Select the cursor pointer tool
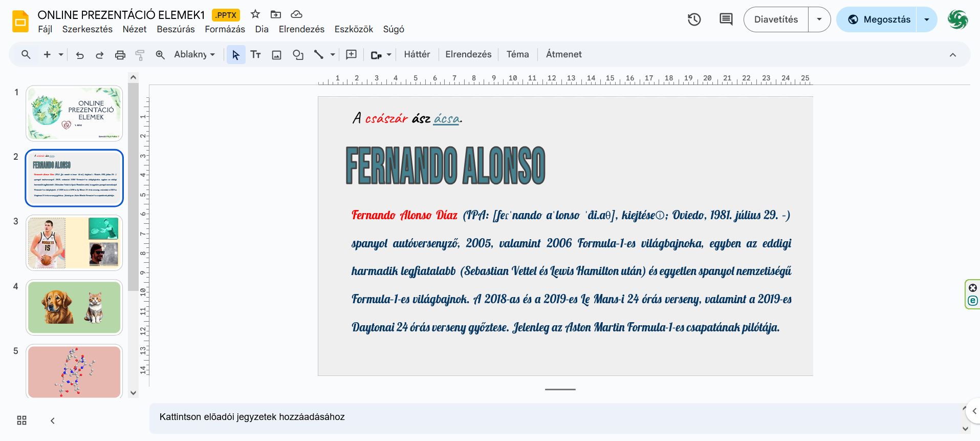Screen dimensions: 980x441 click(235, 55)
